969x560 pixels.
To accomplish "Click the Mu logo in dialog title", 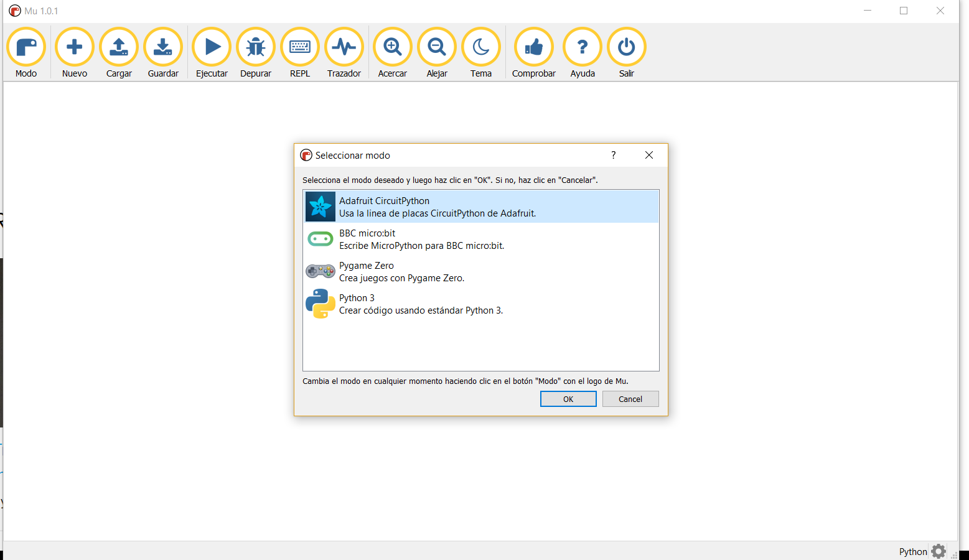I will (x=306, y=155).
